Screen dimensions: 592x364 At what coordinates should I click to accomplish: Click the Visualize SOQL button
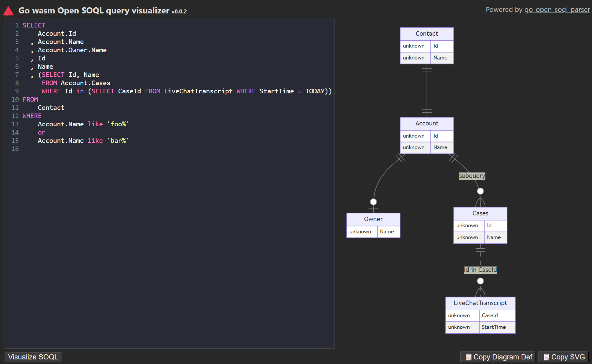34,356
